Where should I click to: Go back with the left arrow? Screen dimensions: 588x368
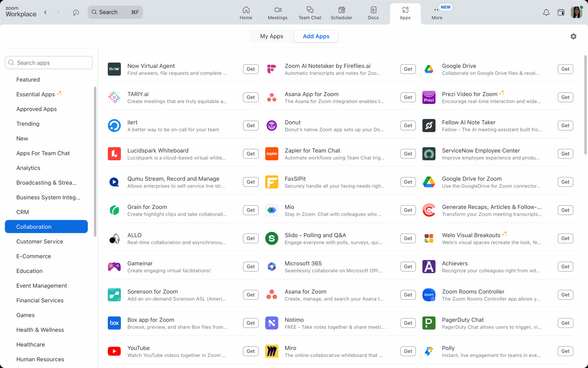tap(45, 12)
